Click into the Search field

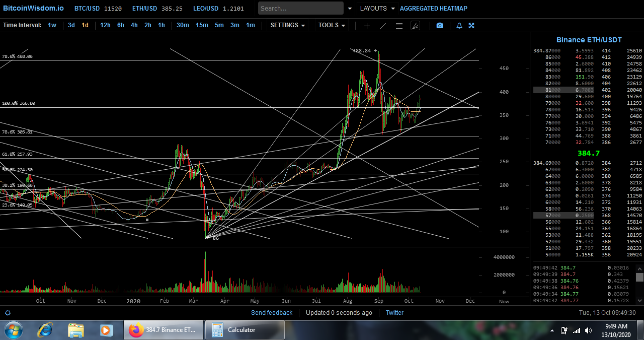[x=301, y=8]
